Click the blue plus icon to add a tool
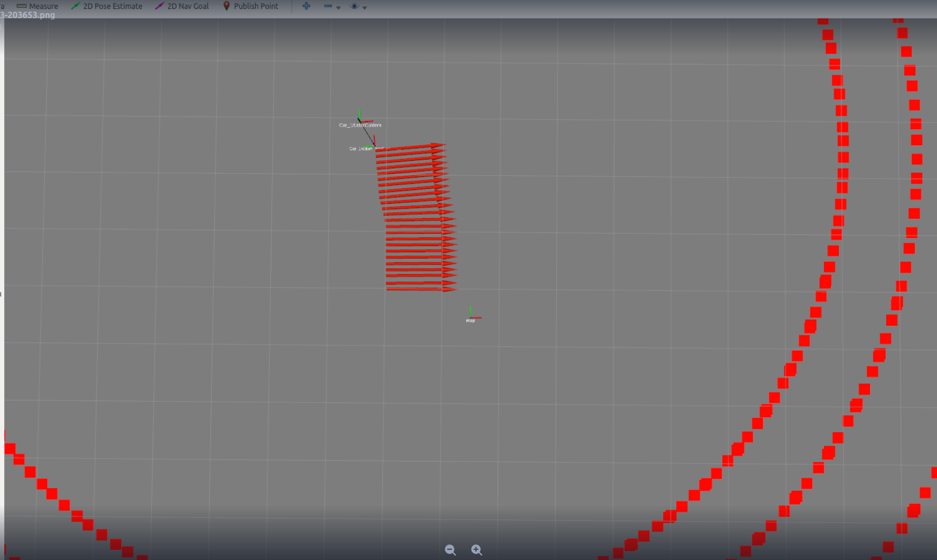 coord(306,6)
